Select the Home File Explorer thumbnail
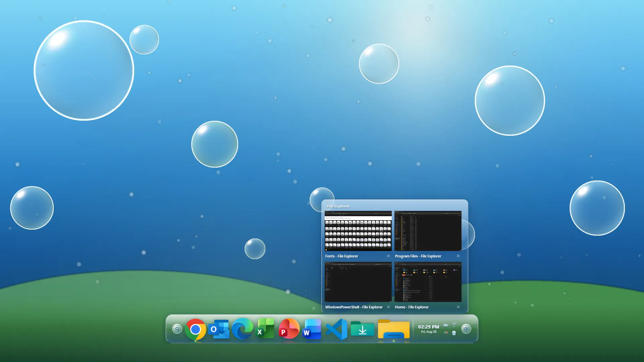Screen dimensions: 644x362 tap(428, 282)
